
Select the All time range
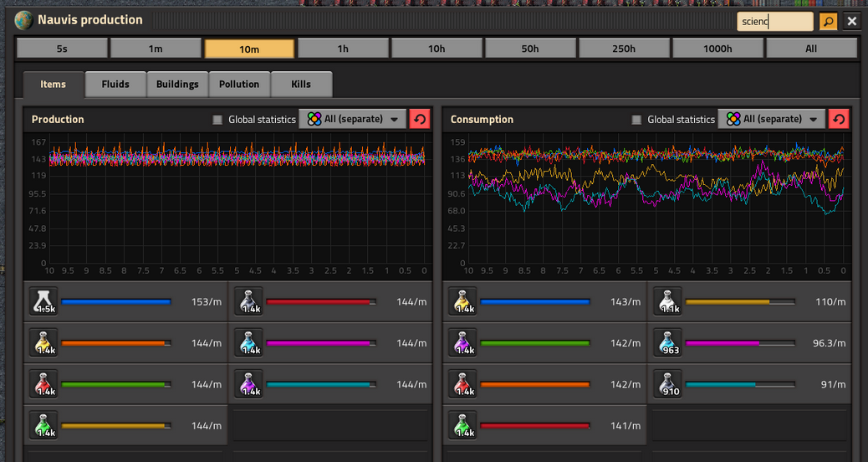[811, 49]
